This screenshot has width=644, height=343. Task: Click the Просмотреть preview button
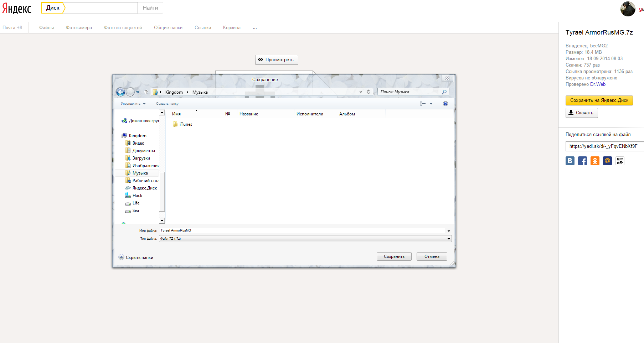[277, 60]
